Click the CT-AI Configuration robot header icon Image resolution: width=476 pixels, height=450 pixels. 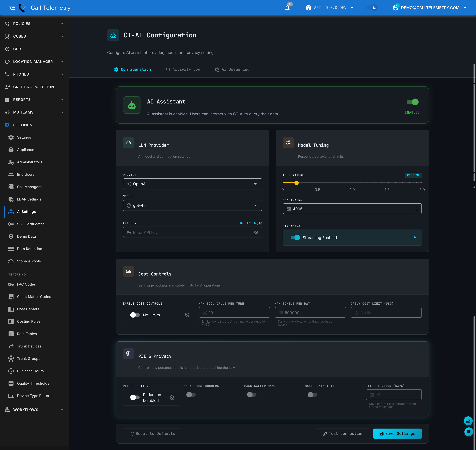113,35
